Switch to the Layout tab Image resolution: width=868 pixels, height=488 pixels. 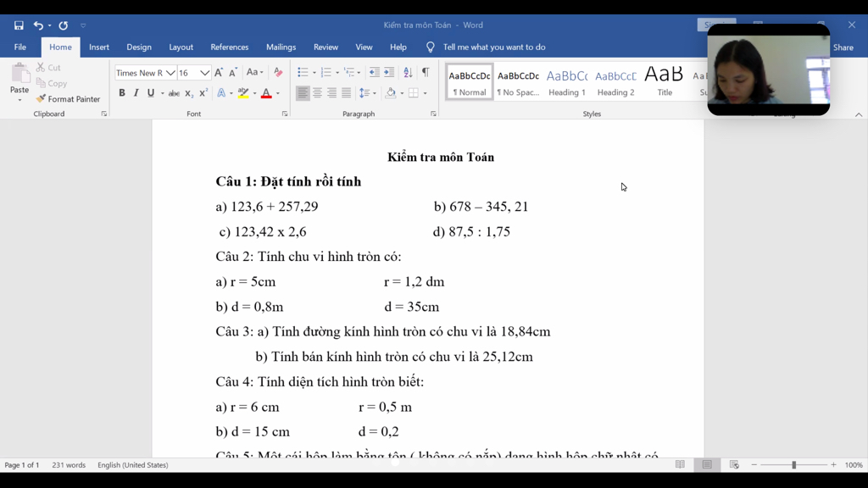(x=181, y=47)
